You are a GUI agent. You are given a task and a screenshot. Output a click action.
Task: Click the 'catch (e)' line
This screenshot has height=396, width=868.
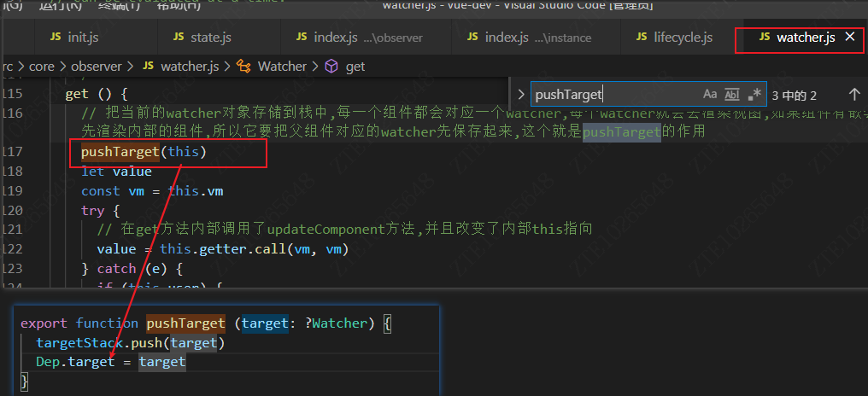pos(132,269)
